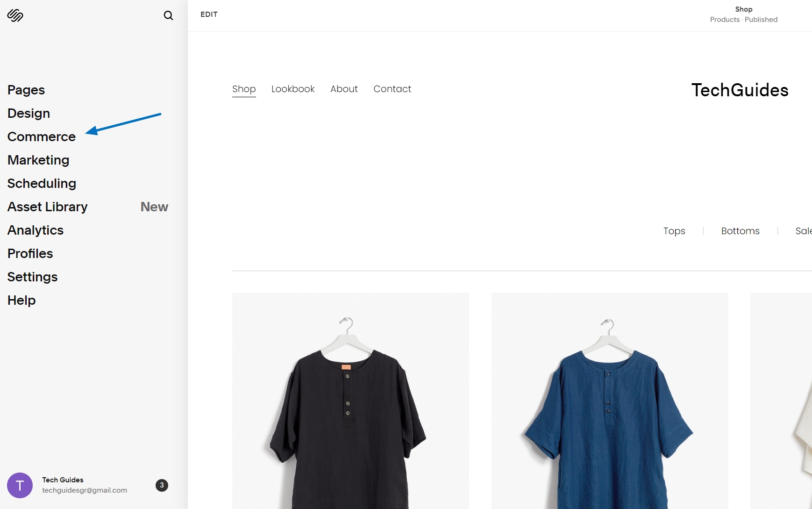Switch to the Lookbook tab
Screen dimensions: 812x509
(293, 89)
